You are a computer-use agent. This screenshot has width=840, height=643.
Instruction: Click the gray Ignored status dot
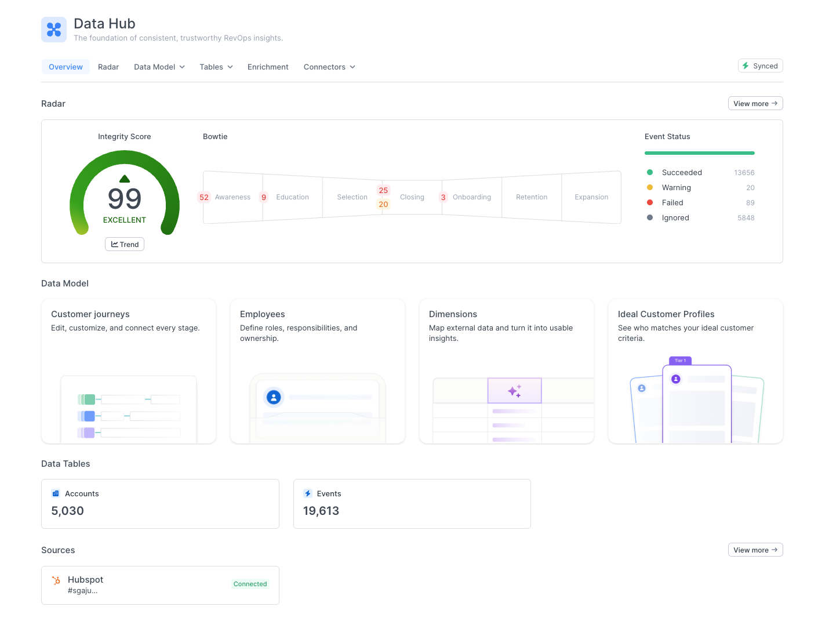point(650,217)
